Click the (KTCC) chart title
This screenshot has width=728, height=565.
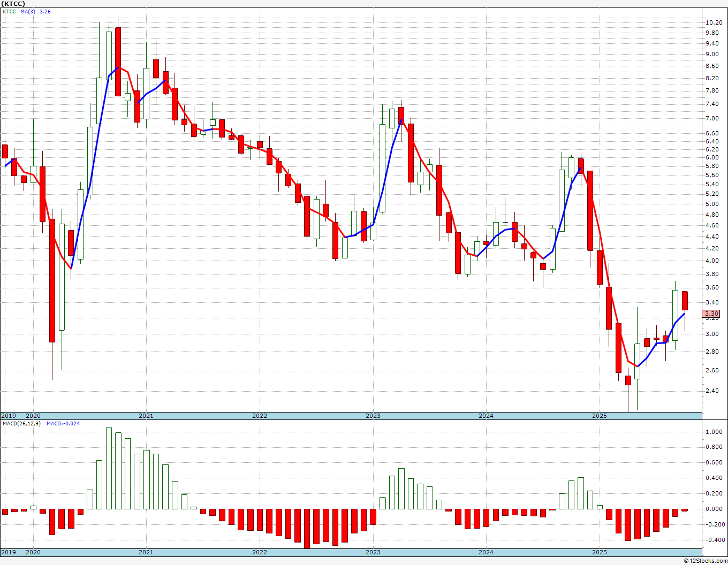point(13,3)
